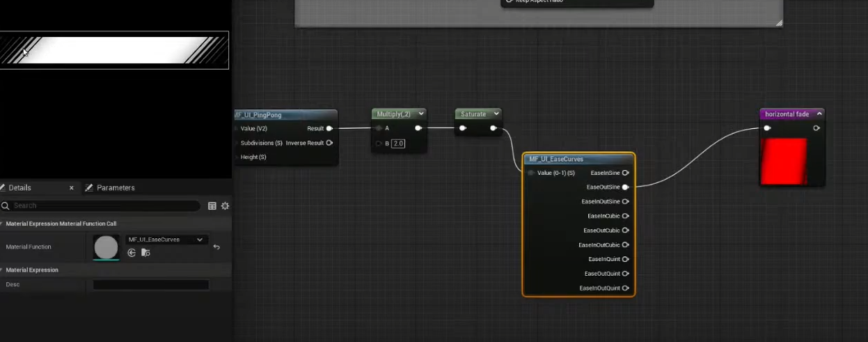Image resolution: width=868 pixels, height=342 pixels.
Task: Open Details panel settings gear
Action: click(x=225, y=205)
